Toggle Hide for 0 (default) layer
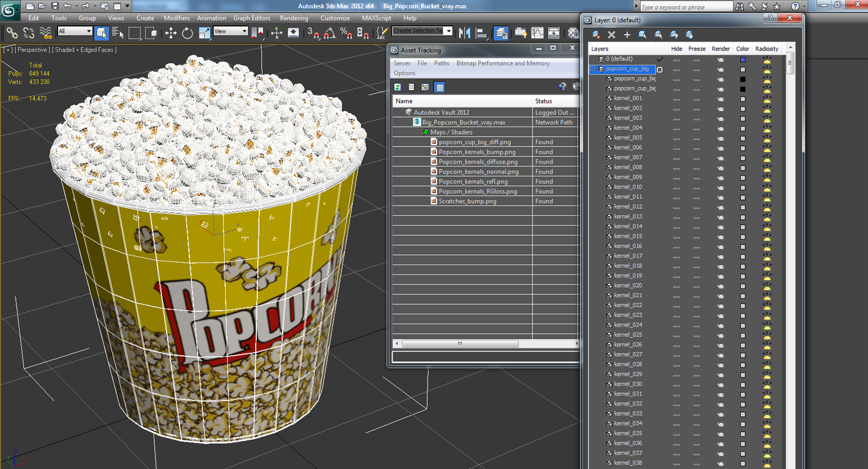The image size is (868, 469). [676, 59]
